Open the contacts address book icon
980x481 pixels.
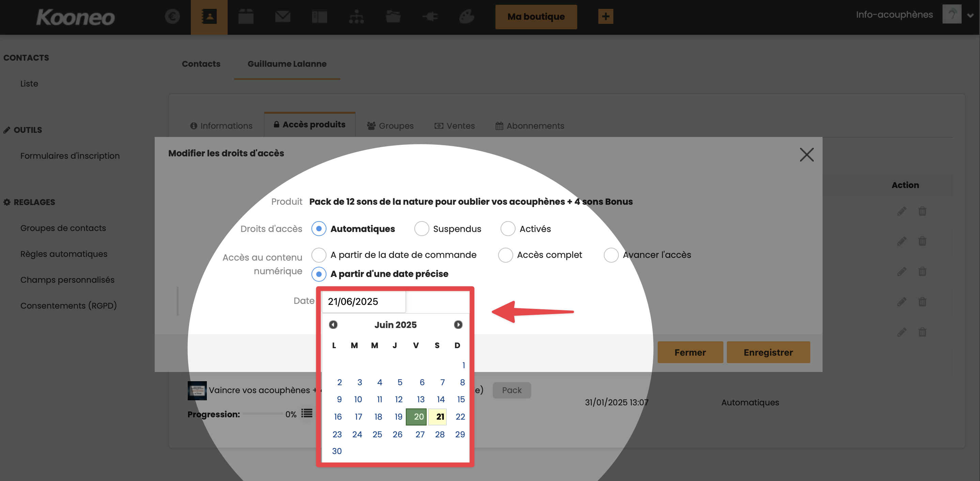pyautogui.click(x=209, y=17)
